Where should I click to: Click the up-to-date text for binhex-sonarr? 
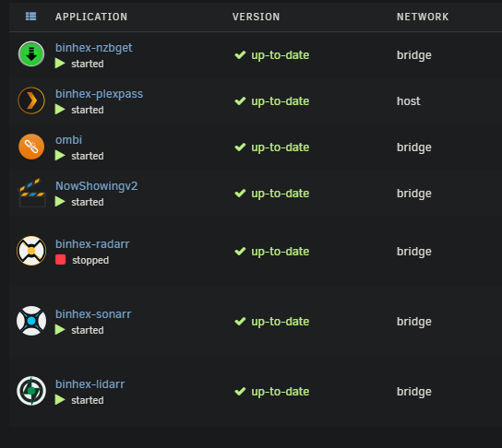[x=281, y=322]
